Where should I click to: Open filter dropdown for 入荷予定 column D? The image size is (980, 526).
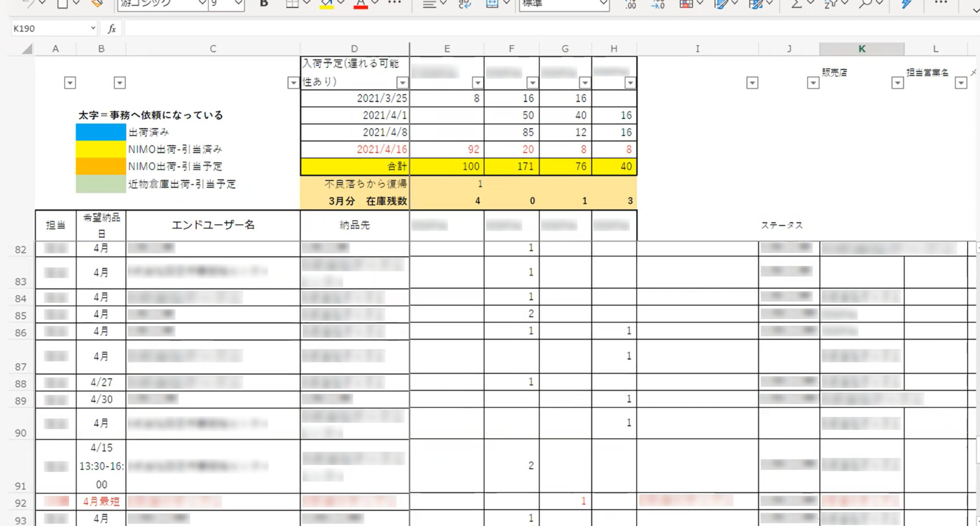[x=402, y=83]
